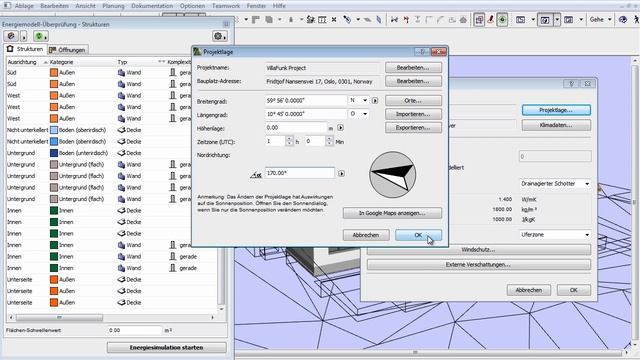Cancel the Projektlage dialog with Abbrechen

click(x=366, y=235)
